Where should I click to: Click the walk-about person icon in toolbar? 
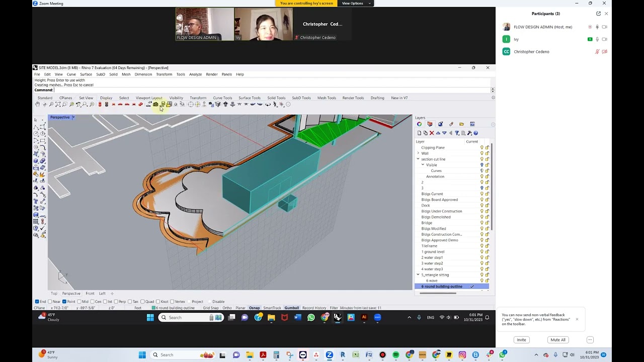[x=275, y=104]
